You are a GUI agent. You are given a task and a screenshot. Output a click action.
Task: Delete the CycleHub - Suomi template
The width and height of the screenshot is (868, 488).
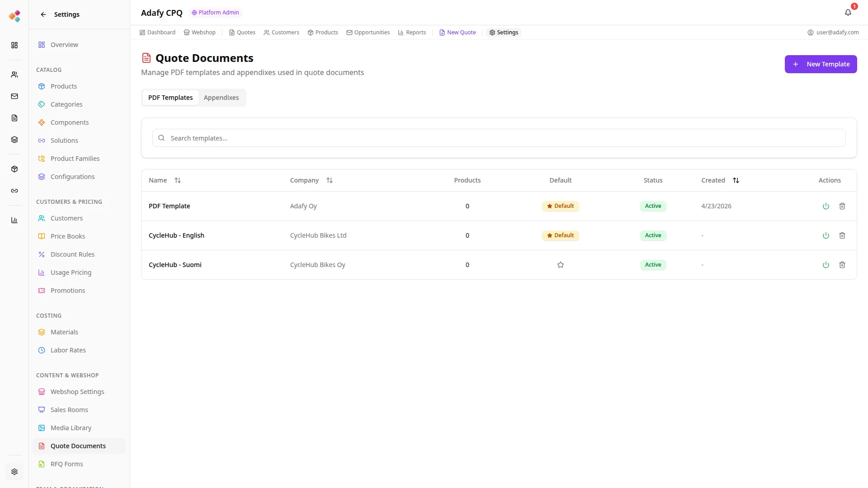pyautogui.click(x=842, y=265)
